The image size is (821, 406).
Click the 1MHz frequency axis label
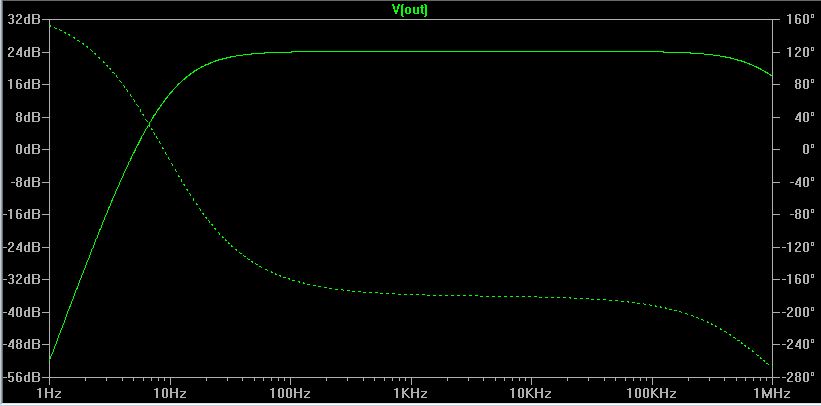point(773,393)
